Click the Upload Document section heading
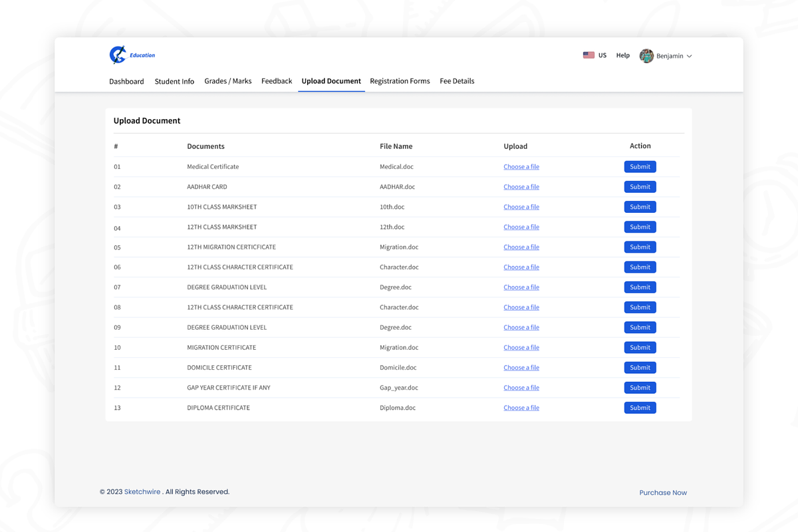The image size is (798, 532). (147, 120)
